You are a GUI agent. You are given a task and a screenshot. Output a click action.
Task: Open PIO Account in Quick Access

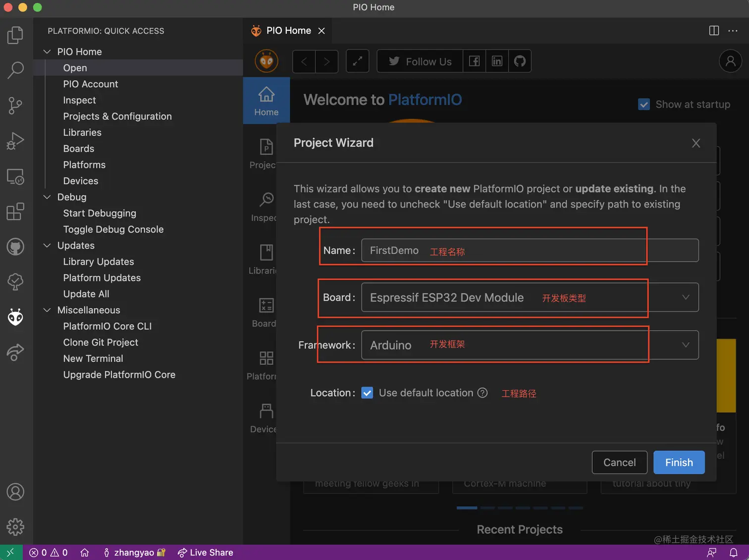point(91,84)
